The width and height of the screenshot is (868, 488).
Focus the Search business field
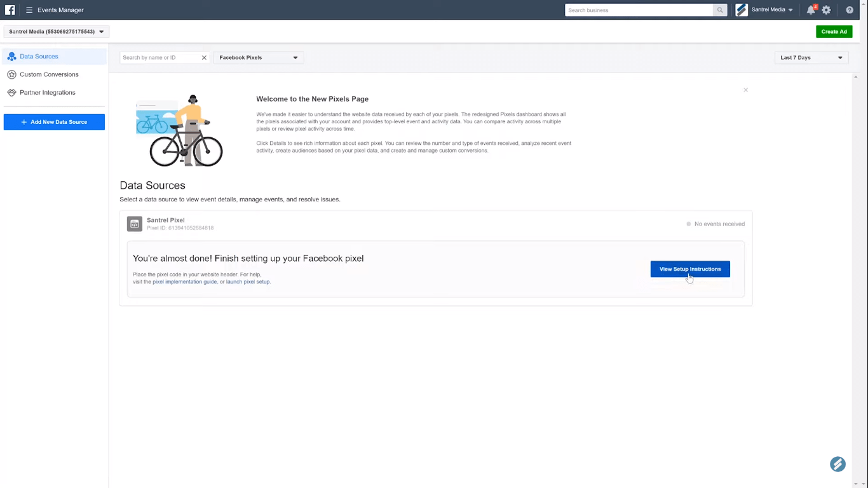[639, 10]
